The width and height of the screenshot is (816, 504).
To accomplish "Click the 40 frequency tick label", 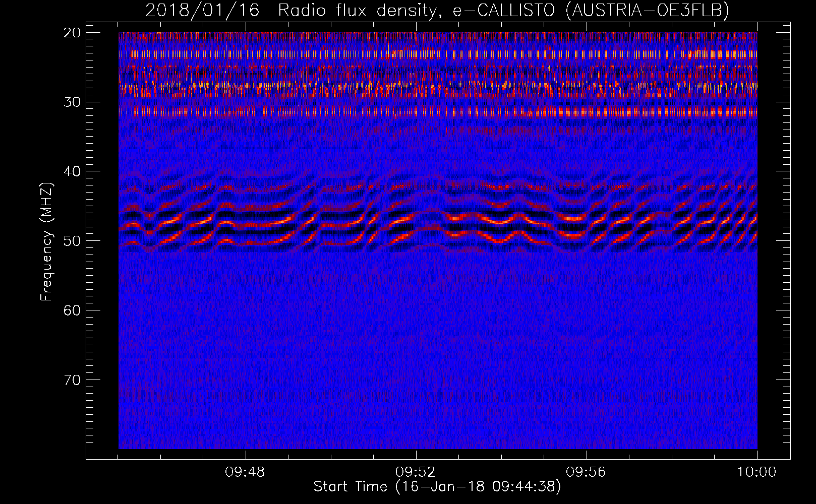I will click(x=73, y=171).
